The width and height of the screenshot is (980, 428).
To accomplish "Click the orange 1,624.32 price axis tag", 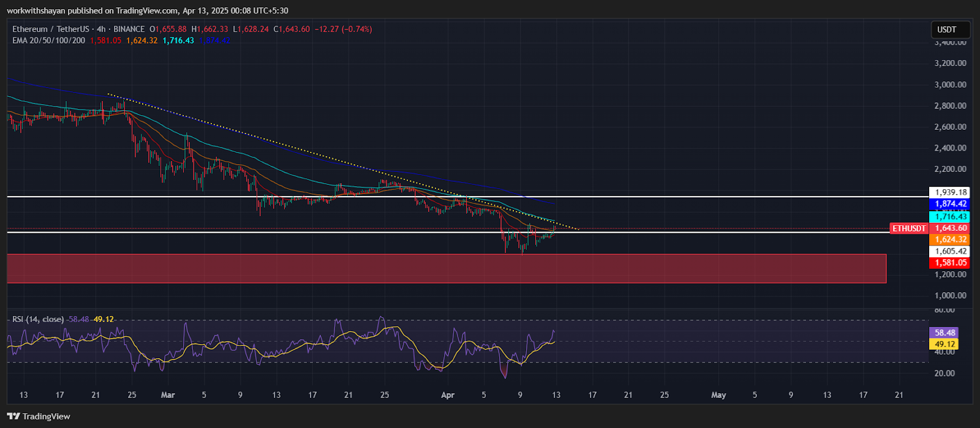I will [x=951, y=239].
